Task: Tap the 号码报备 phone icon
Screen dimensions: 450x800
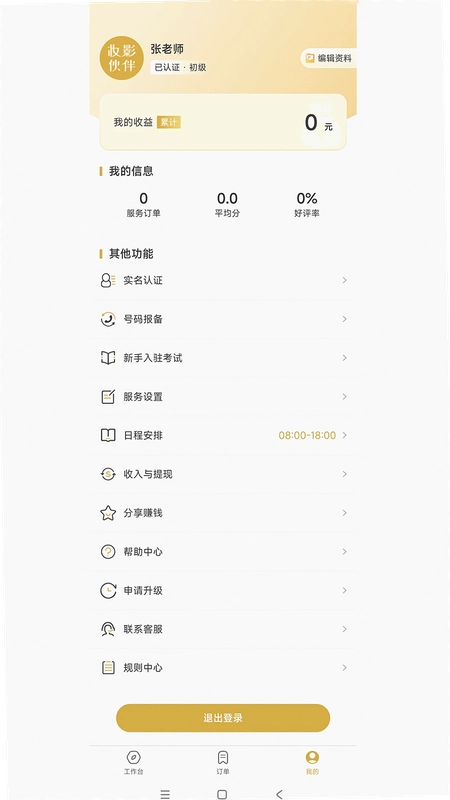Action: point(108,319)
